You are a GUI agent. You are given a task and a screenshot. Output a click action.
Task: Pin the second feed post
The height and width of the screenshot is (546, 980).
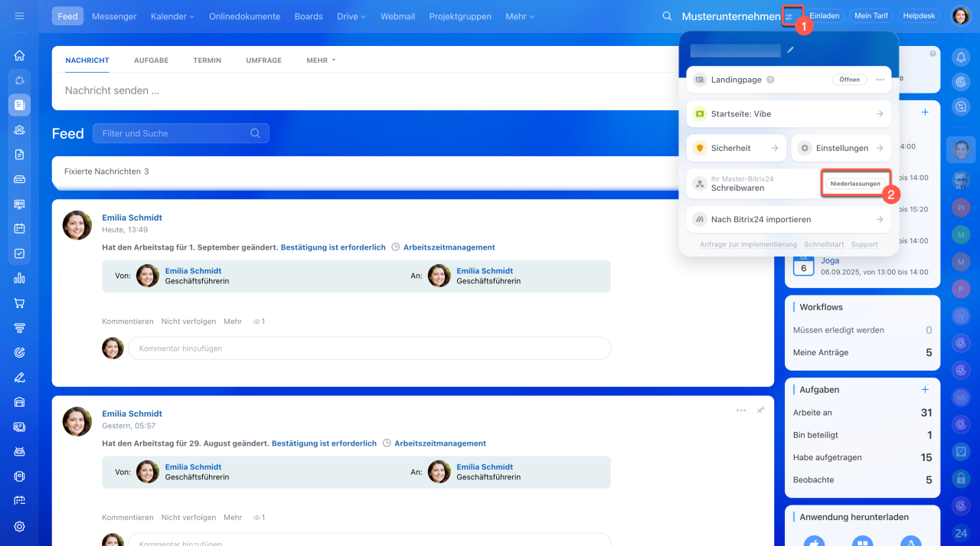click(x=760, y=410)
